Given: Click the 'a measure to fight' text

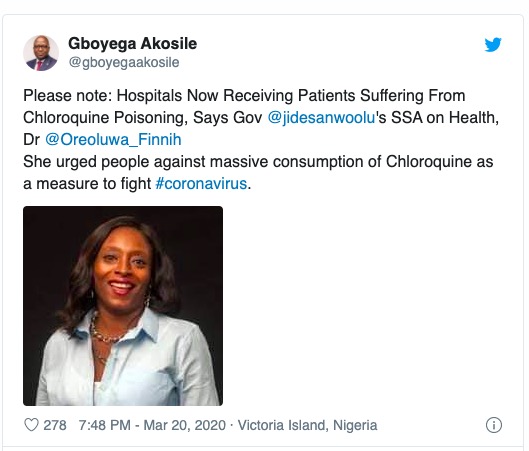Looking at the screenshot, I should [x=87, y=184].
